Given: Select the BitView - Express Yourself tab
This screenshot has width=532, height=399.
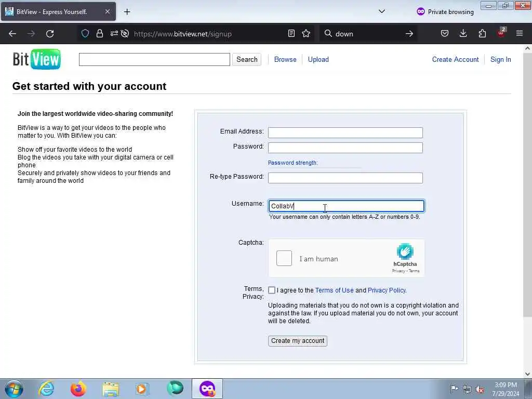Looking at the screenshot, I should click(x=58, y=11).
